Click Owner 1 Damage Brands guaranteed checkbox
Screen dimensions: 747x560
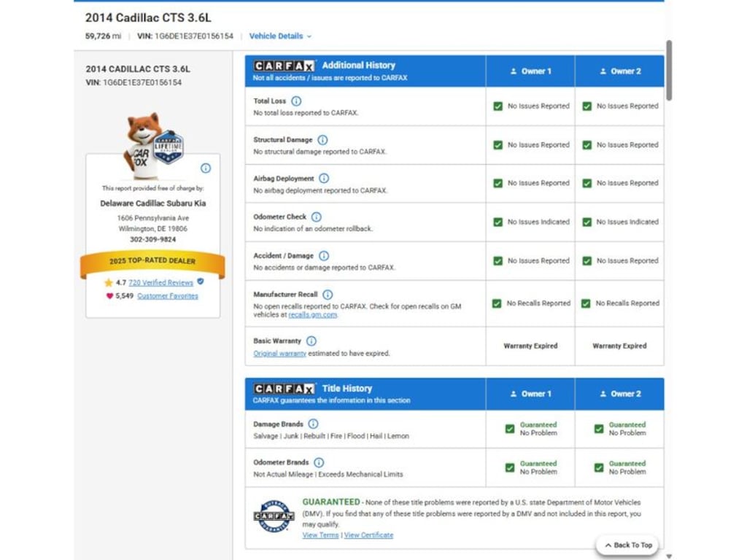click(510, 429)
